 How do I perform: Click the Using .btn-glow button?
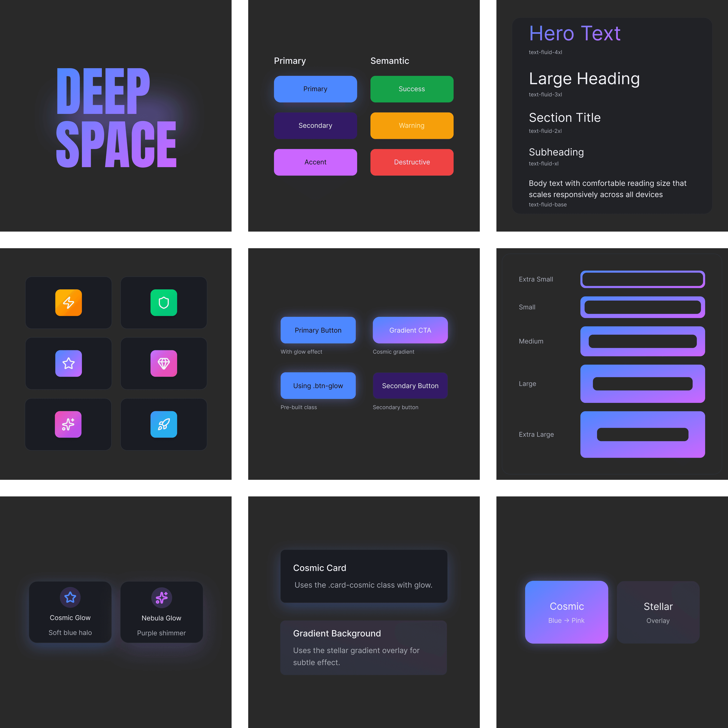pyautogui.click(x=318, y=385)
